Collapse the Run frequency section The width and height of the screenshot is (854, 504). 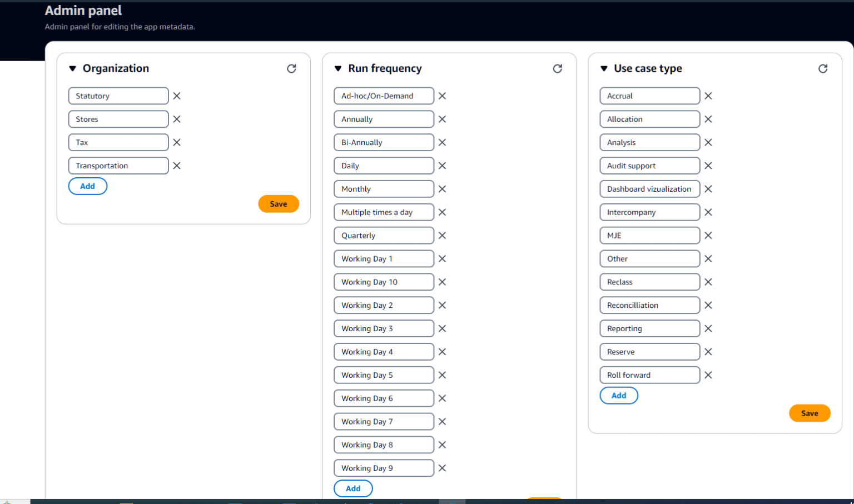click(338, 68)
